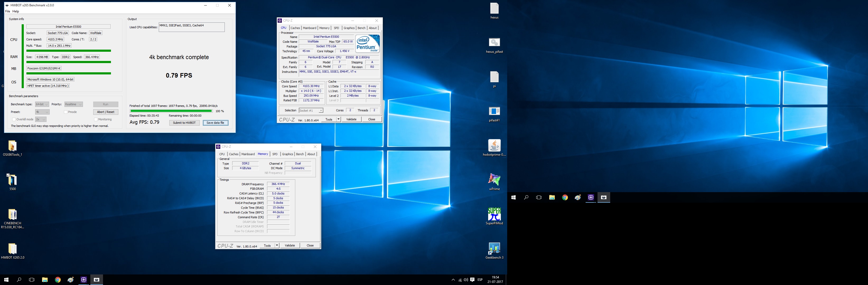
Task: Open Graphics tab in lower CPU-Z
Action: click(287, 154)
